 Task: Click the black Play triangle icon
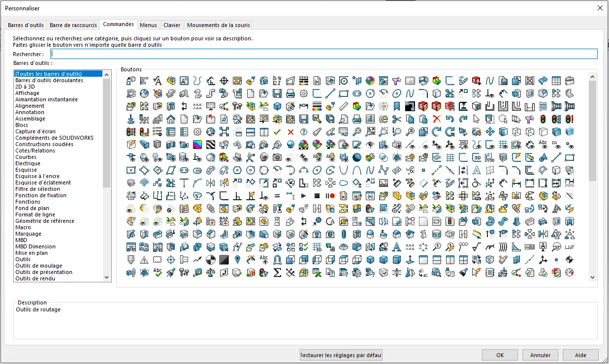point(304,196)
